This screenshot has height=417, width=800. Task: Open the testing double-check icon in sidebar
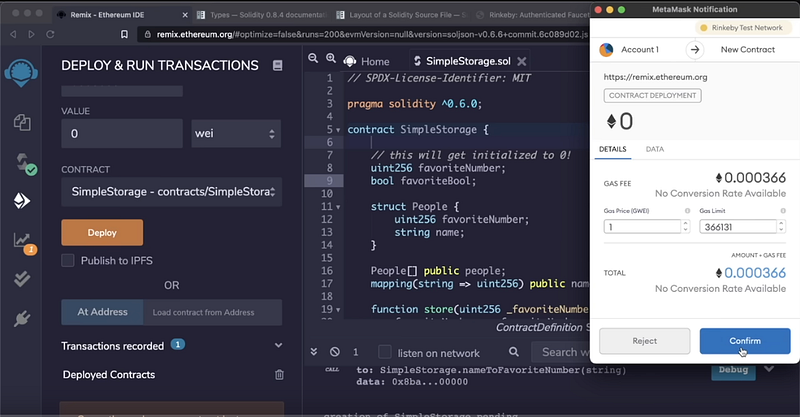22,279
